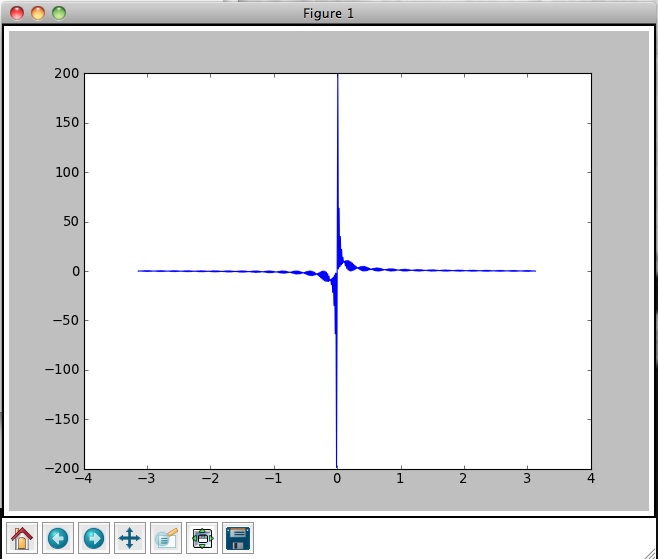658x559 pixels.
Task: Activate the Zoom to rectangle tool
Action: 166,538
